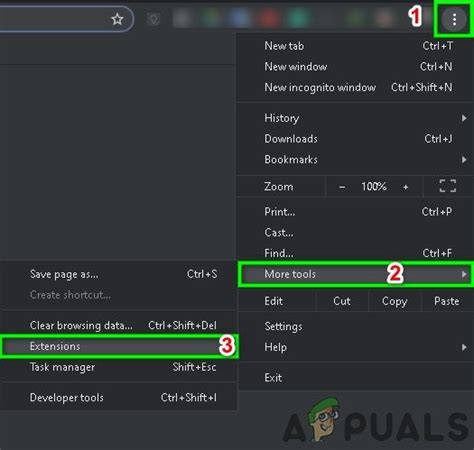Bookmark this page with the star icon
Screen dimensions: 474x450
tap(117, 19)
